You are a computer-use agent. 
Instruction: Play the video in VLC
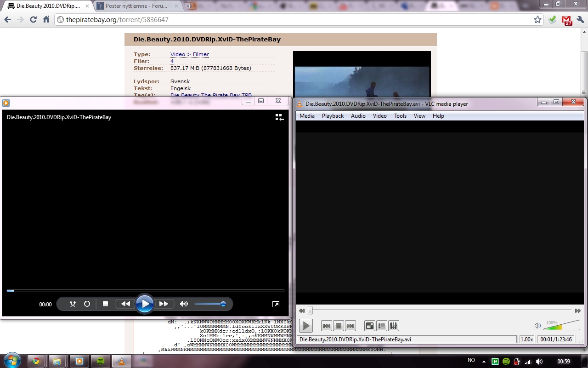[x=306, y=326]
